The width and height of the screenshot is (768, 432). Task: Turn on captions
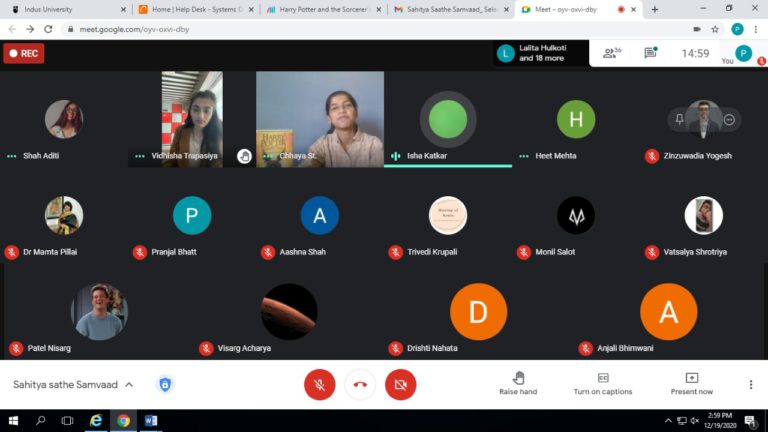click(602, 383)
